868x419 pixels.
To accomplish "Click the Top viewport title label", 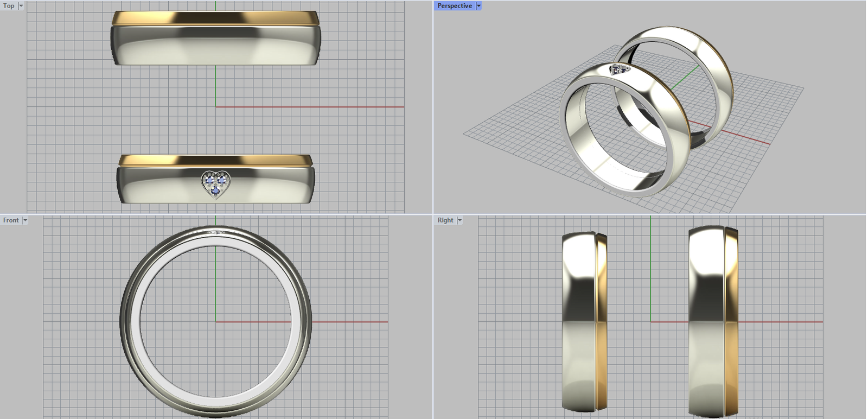I will pyautogui.click(x=9, y=6).
